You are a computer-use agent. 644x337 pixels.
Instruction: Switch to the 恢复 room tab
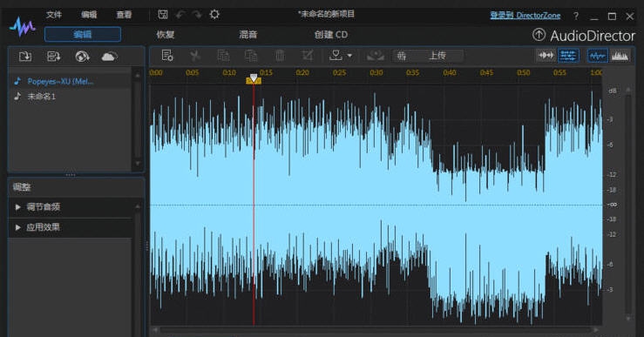(x=166, y=35)
